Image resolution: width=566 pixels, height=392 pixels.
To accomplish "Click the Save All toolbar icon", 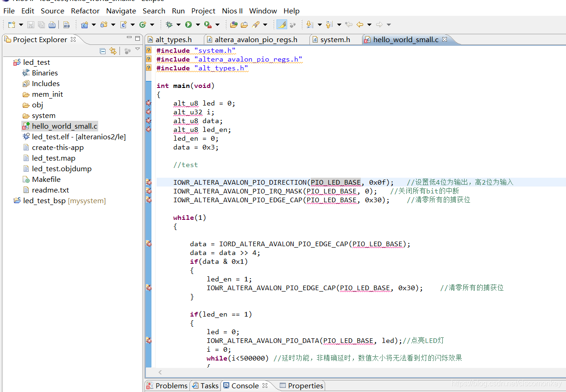I will [x=41, y=25].
